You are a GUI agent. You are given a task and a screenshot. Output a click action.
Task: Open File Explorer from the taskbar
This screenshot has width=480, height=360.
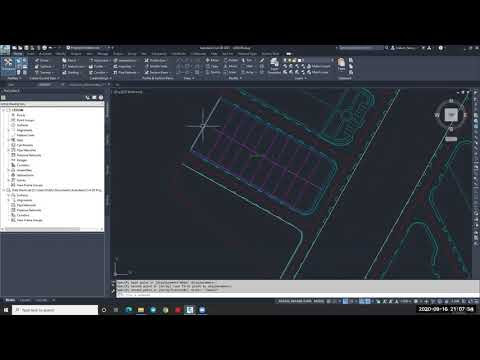tap(141, 310)
